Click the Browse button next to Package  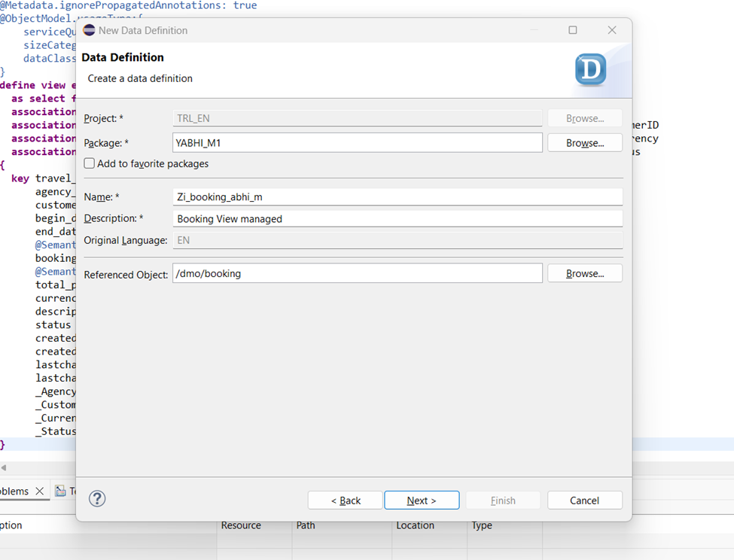[585, 143]
